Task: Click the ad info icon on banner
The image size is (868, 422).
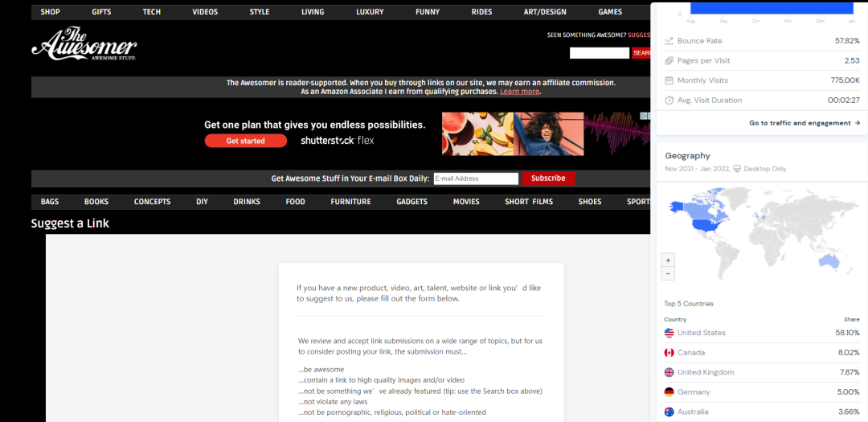Action: click(645, 117)
